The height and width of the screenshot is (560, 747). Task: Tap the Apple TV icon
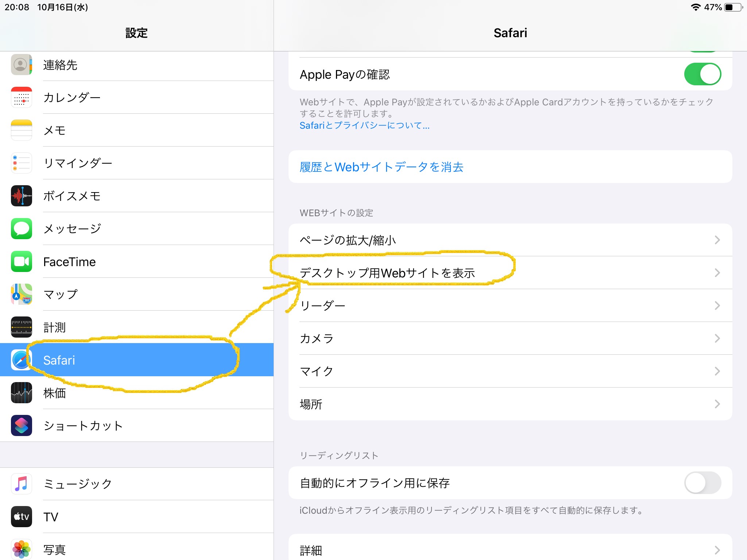coord(22,517)
